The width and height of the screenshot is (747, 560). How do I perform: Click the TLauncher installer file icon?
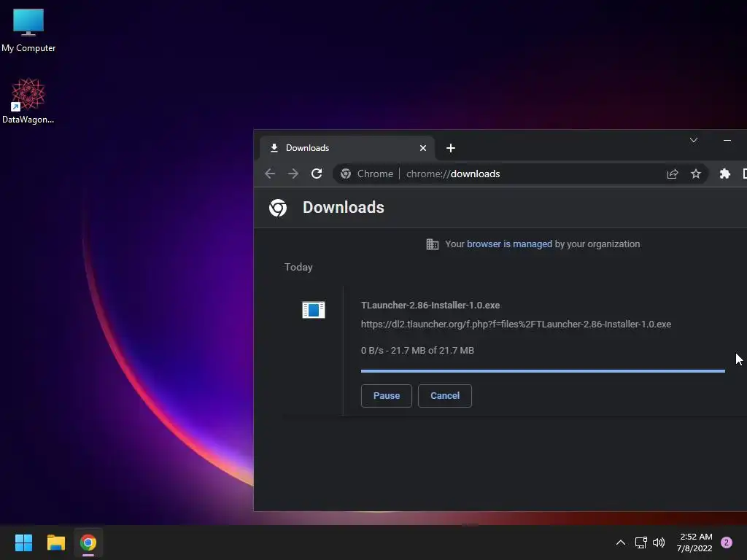click(314, 310)
